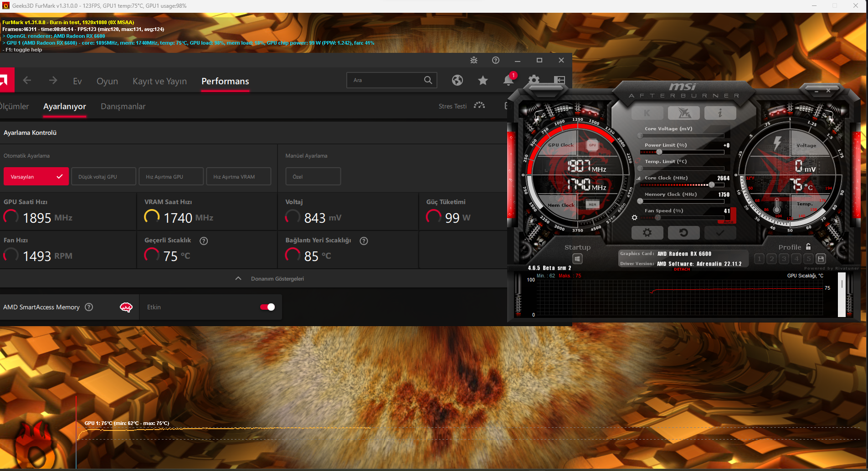Switch to the Oyun tab
The image size is (868, 471).
[x=107, y=81]
